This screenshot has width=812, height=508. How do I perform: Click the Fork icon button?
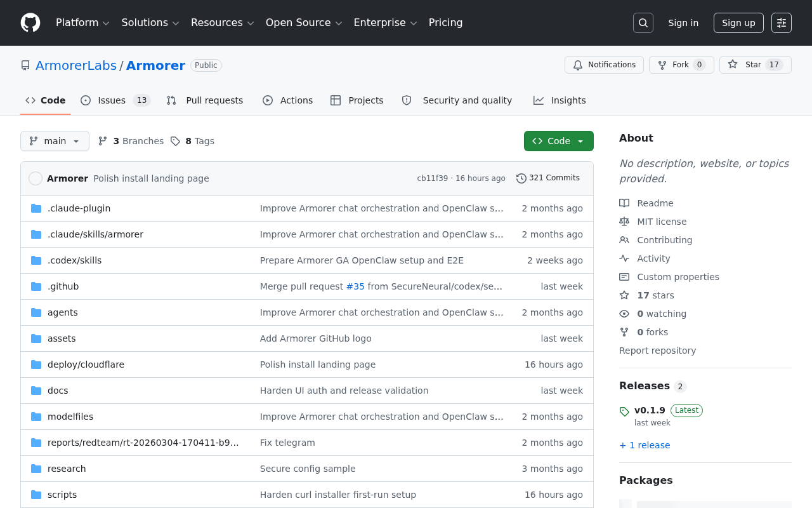(x=662, y=65)
